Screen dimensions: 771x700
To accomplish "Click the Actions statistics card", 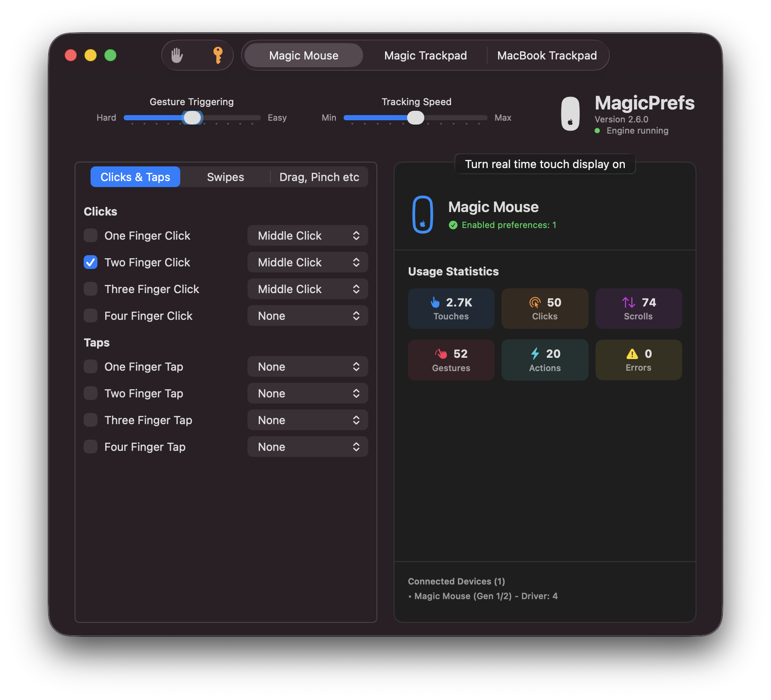I will coord(545,360).
